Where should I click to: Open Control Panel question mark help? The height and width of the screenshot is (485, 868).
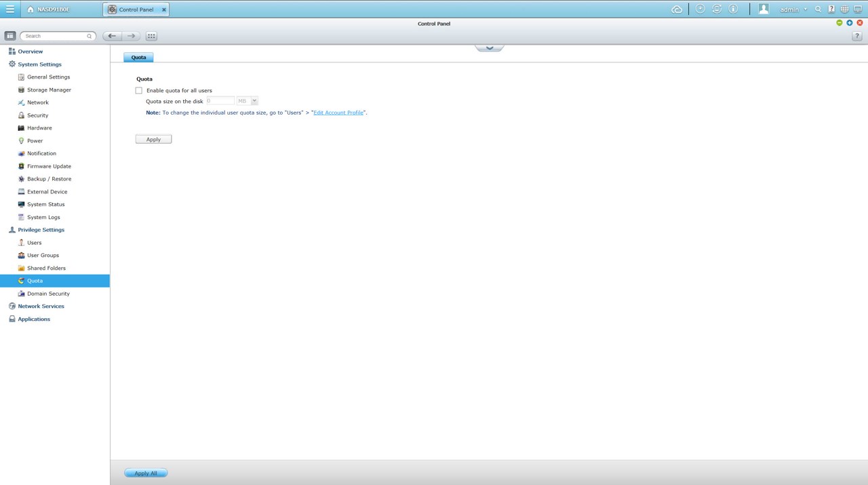tap(856, 36)
